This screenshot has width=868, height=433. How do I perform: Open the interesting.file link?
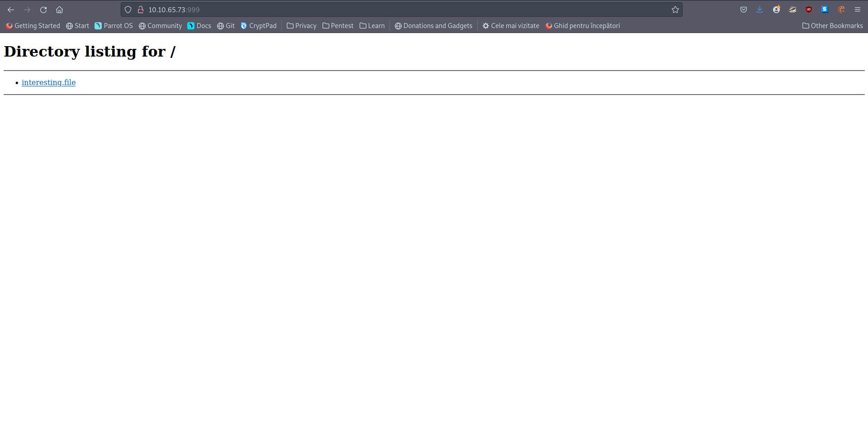pos(48,82)
